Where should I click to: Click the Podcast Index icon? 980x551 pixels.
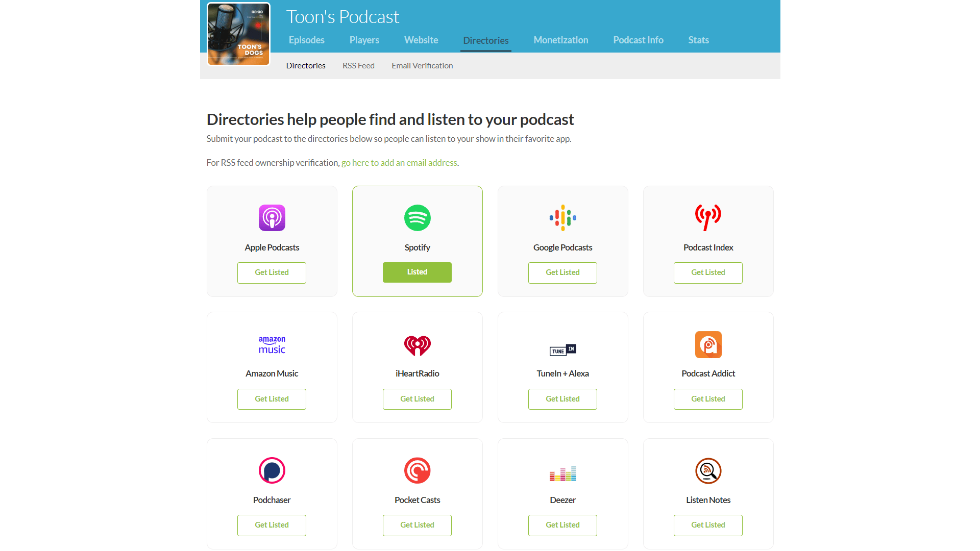(708, 217)
